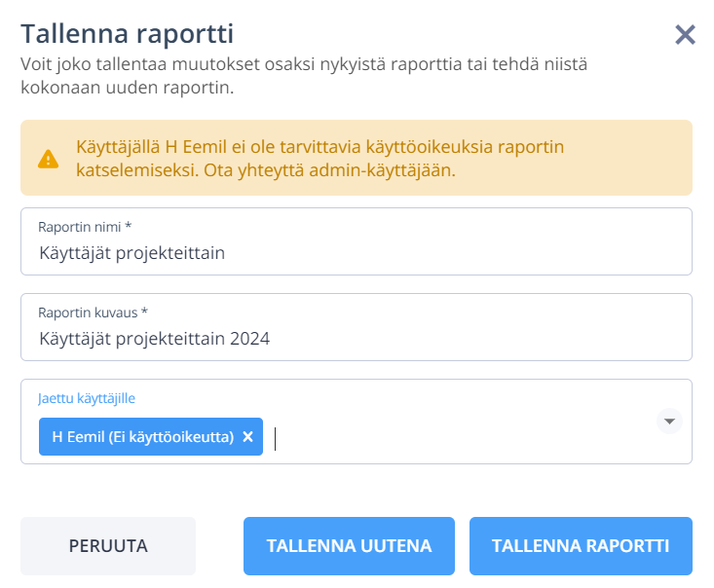Click the permission warning message text
Viewport: 714px width, 588px height.
pos(319,159)
